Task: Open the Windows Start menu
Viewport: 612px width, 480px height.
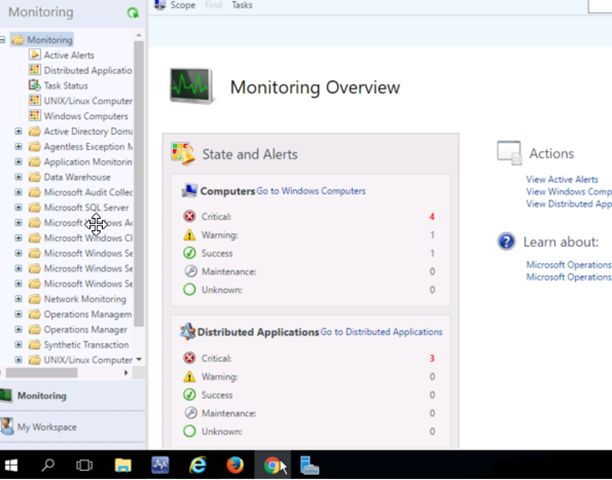Action: click(x=11, y=465)
